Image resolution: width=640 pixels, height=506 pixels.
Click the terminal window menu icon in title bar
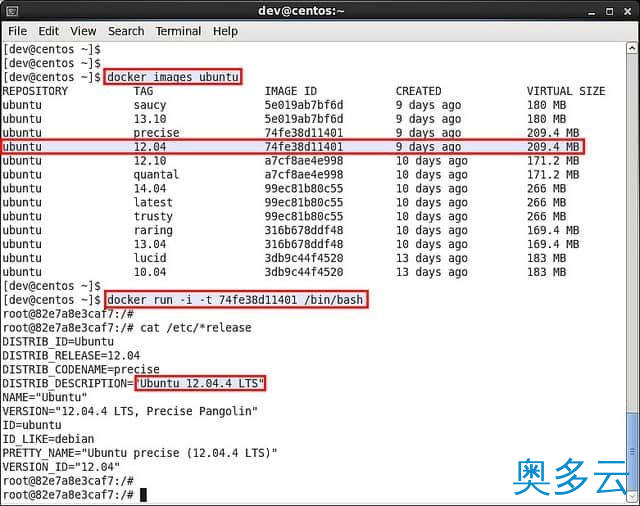12,11
